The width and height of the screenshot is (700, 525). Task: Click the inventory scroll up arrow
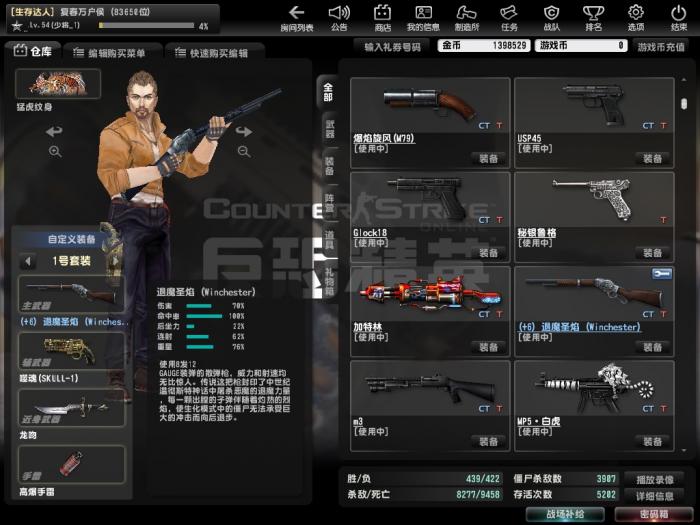683,80
